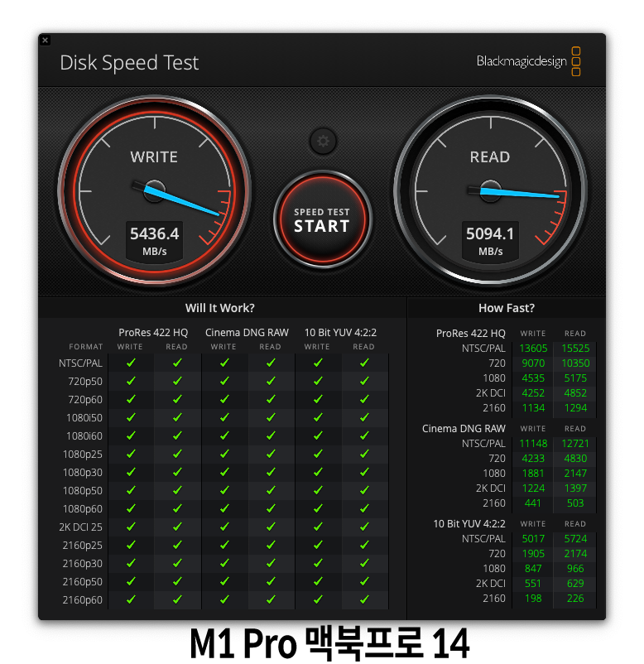
Task: Click the 2K DCI 25 Cinema DNG read checkmark
Action: [x=271, y=527]
